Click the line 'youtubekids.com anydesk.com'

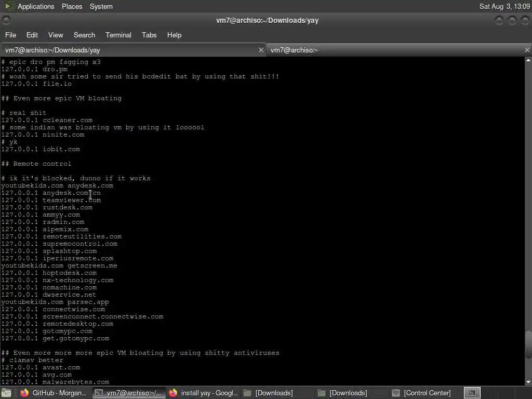point(57,185)
